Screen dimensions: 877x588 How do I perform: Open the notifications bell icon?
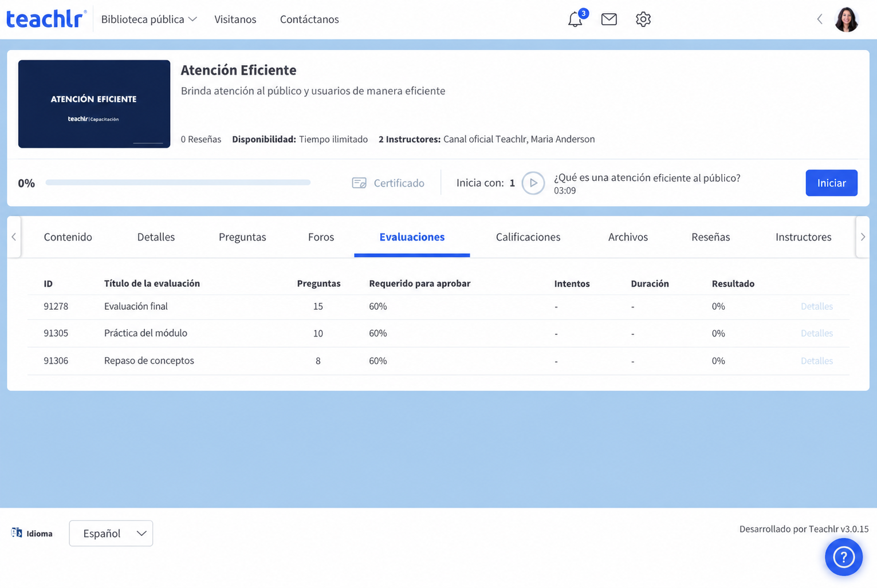pyautogui.click(x=575, y=19)
